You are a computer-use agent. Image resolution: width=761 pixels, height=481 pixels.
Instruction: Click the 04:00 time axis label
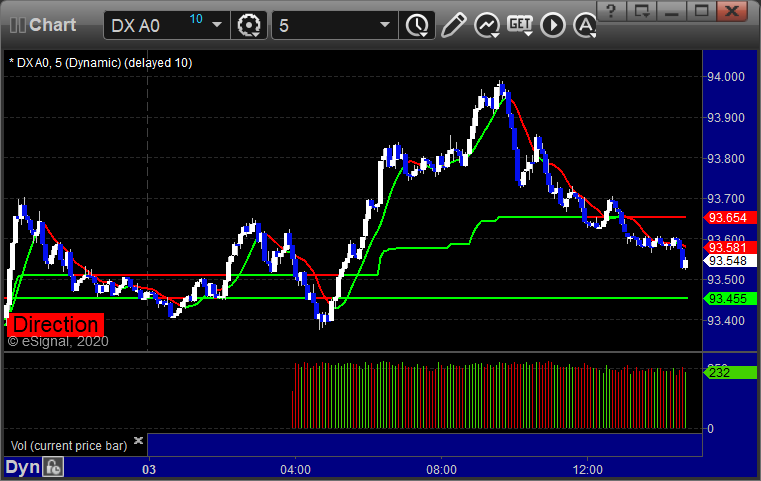(296, 470)
